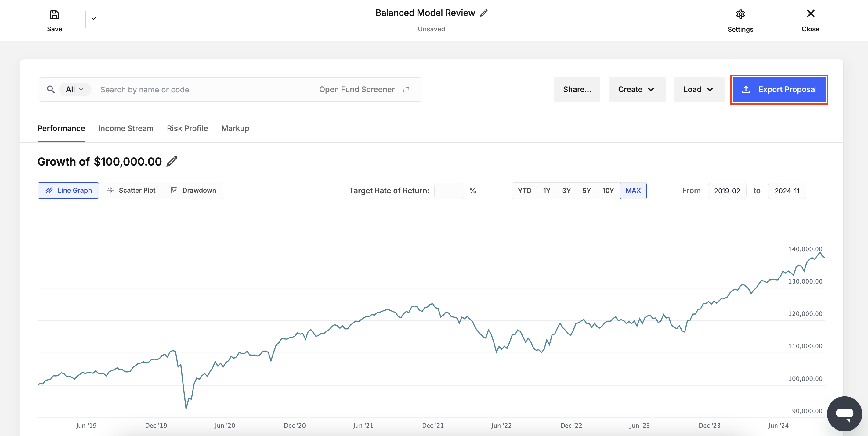
Task: Expand the save options chevron
Action: pyautogui.click(x=94, y=19)
